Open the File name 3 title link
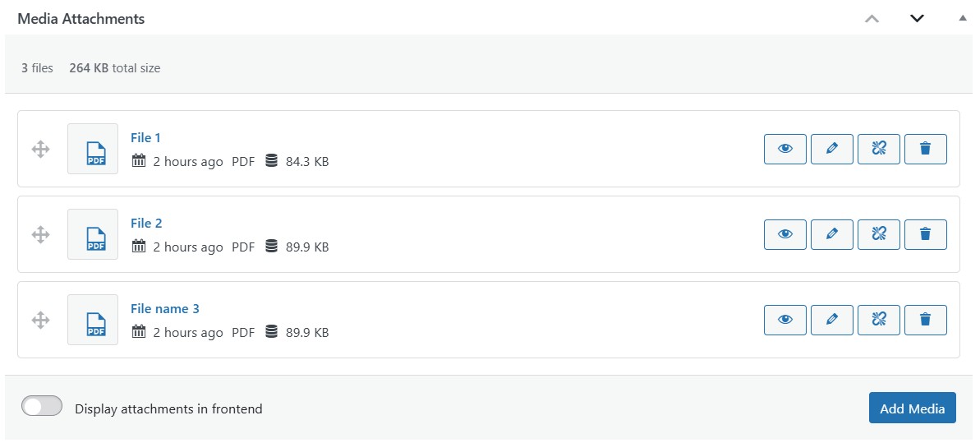980x443 pixels. [165, 308]
